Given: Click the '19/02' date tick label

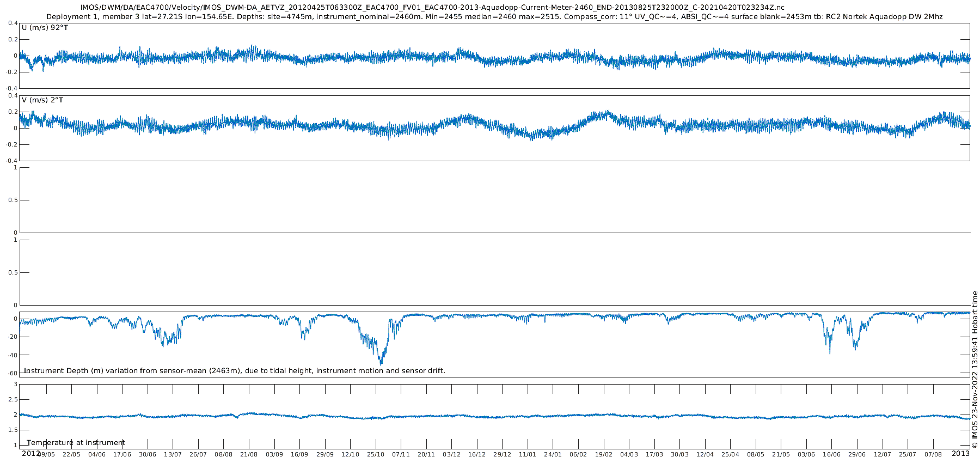Looking at the screenshot, I should [x=604, y=454].
